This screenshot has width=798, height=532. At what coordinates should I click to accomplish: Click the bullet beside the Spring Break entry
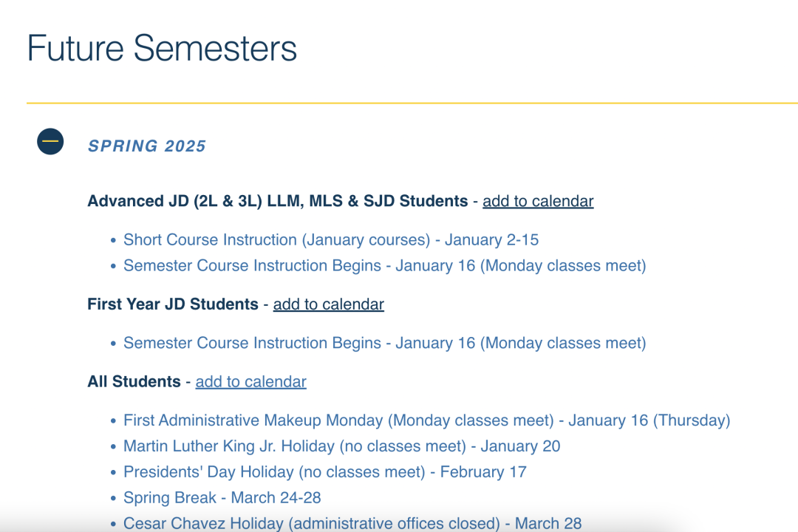click(112, 497)
